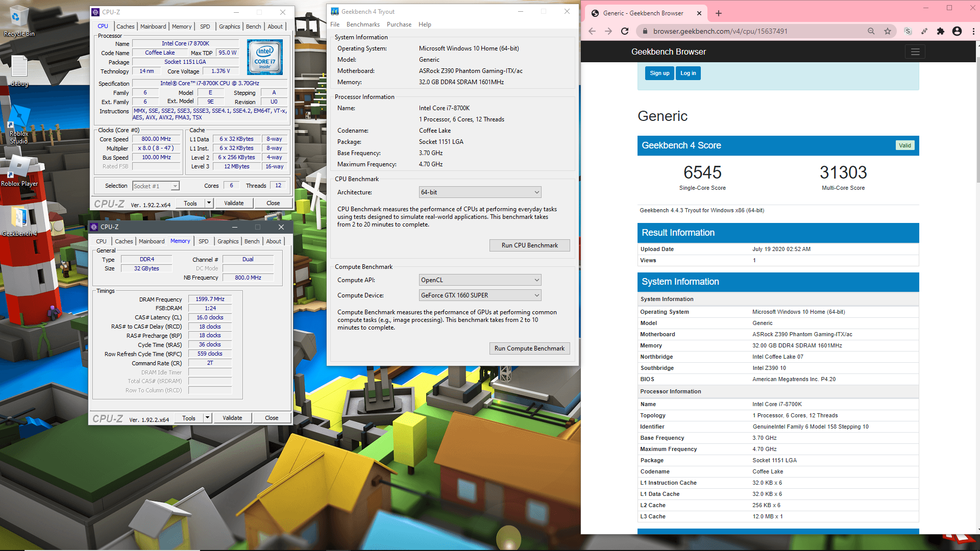This screenshot has width=980, height=551.
Task: Open the debug file on the desktop
Action: tap(19, 70)
